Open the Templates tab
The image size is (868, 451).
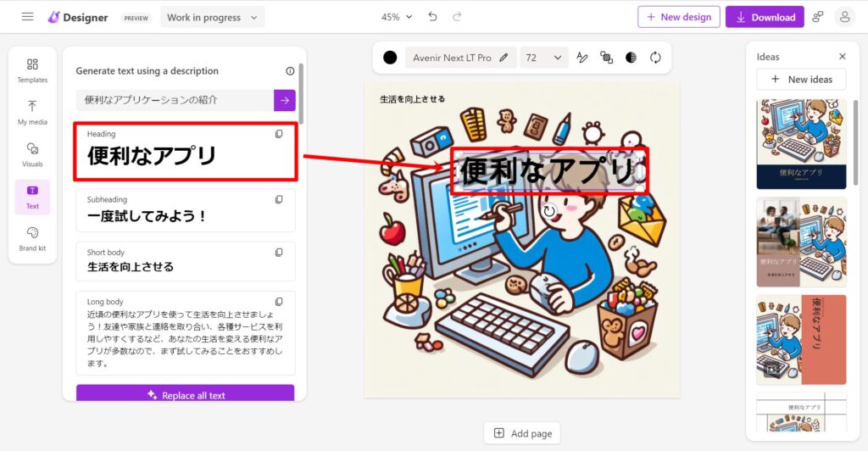[x=33, y=70]
